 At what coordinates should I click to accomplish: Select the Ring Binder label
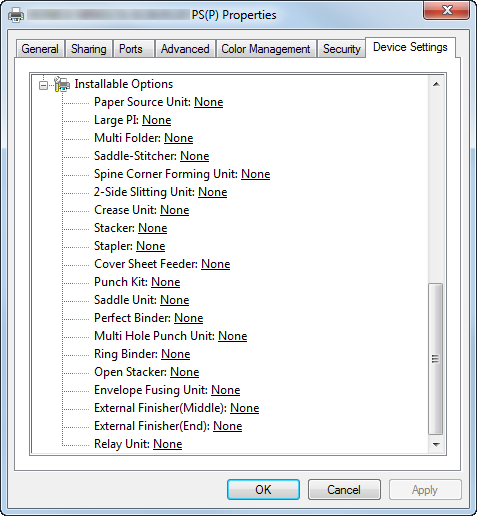(x=126, y=354)
